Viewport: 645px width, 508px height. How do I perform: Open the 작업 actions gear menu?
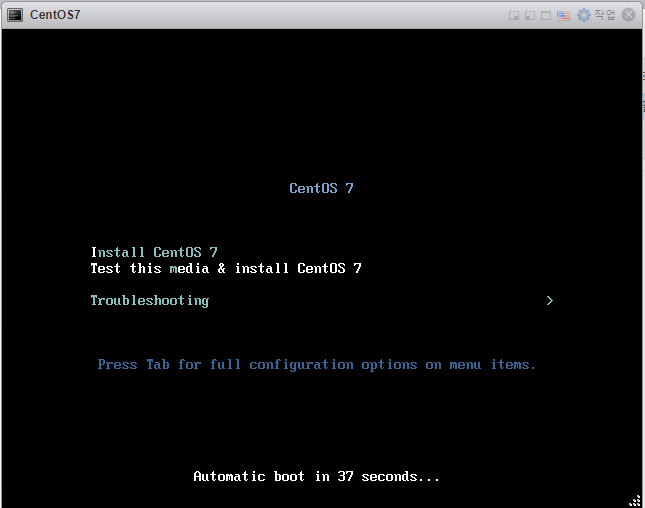click(x=596, y=15)
